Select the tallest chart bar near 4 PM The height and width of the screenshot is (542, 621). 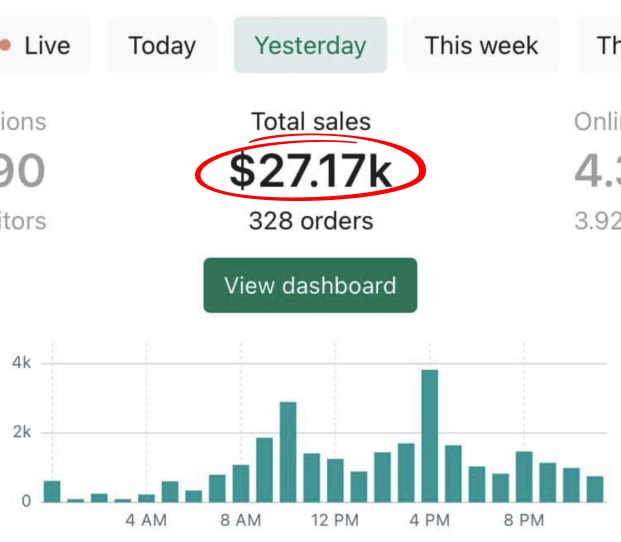click(x=430, y=436)
